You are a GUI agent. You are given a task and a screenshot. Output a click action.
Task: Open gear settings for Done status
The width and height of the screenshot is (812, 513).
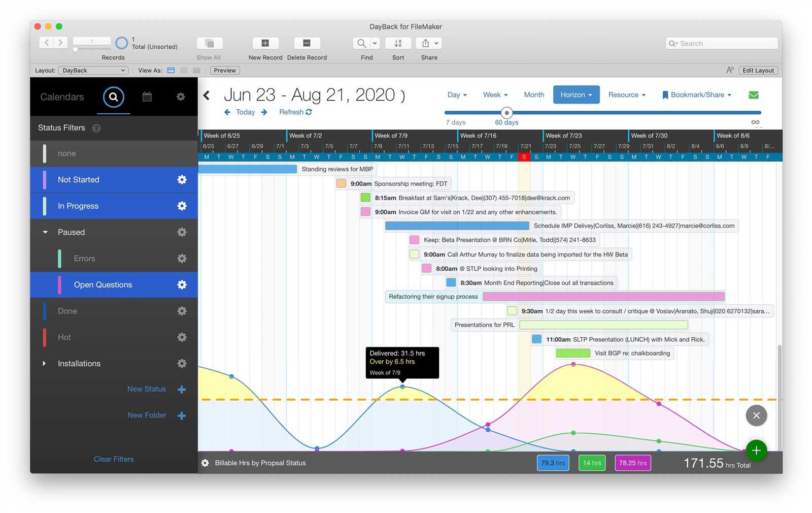click(182, 311)
